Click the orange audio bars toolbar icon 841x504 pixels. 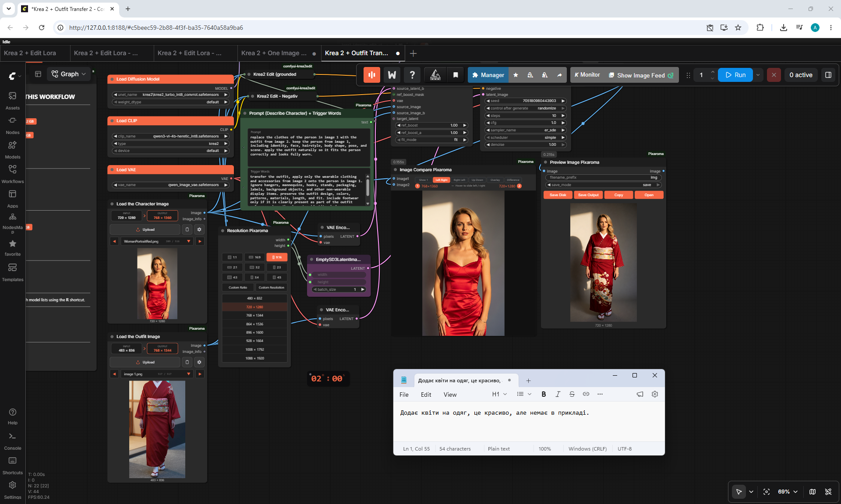tap(371, 75)
